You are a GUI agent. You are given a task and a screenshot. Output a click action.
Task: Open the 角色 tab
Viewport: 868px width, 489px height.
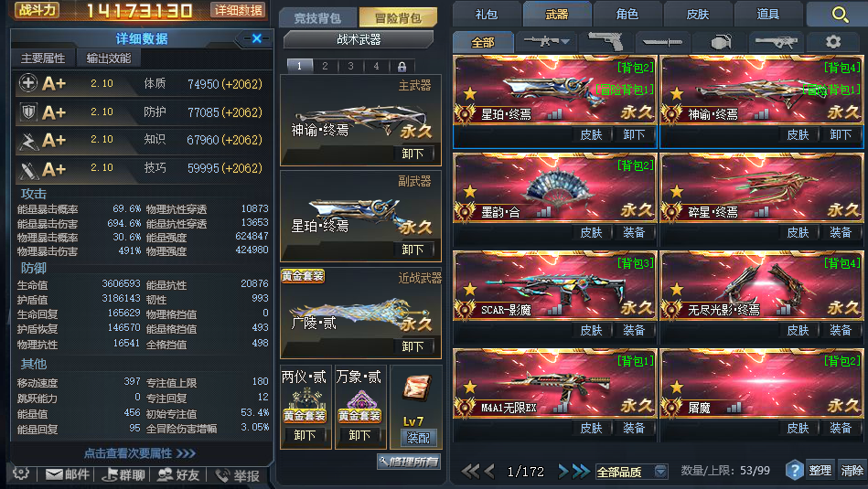627,14
